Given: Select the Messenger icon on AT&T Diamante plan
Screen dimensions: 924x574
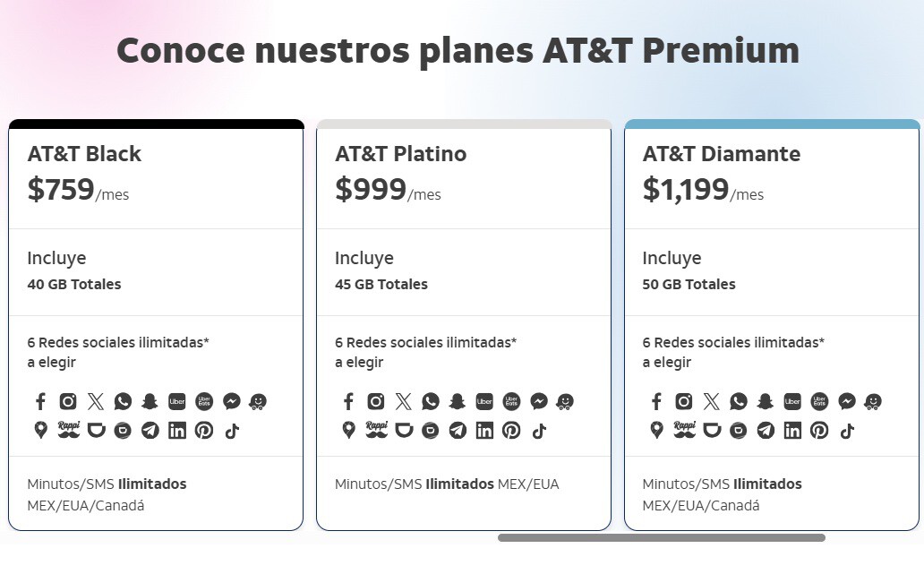Looking at the screenshot, I should point(847,402).
